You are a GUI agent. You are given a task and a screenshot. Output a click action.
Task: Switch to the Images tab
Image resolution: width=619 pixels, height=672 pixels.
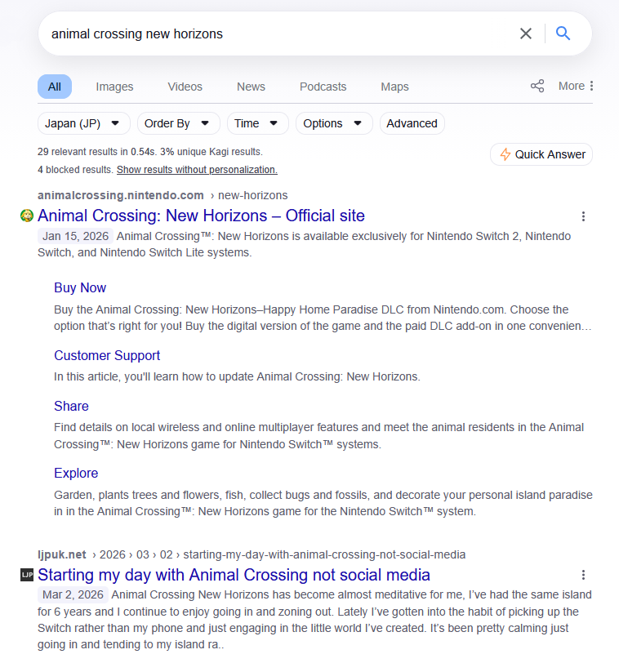(x=114, y=87)
